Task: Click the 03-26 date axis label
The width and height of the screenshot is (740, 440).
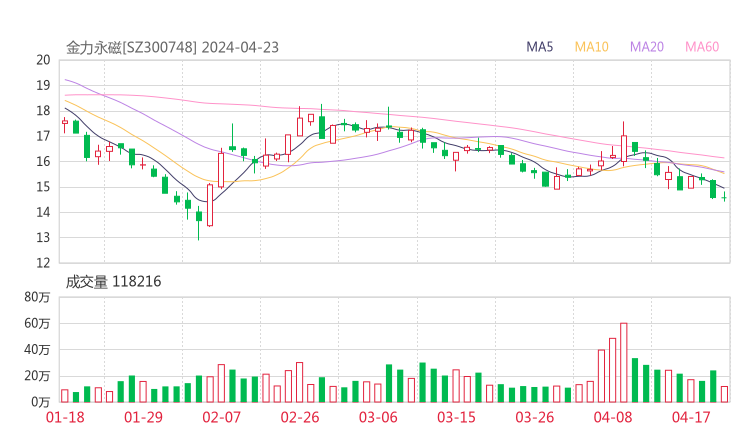Action: [535, 417]
